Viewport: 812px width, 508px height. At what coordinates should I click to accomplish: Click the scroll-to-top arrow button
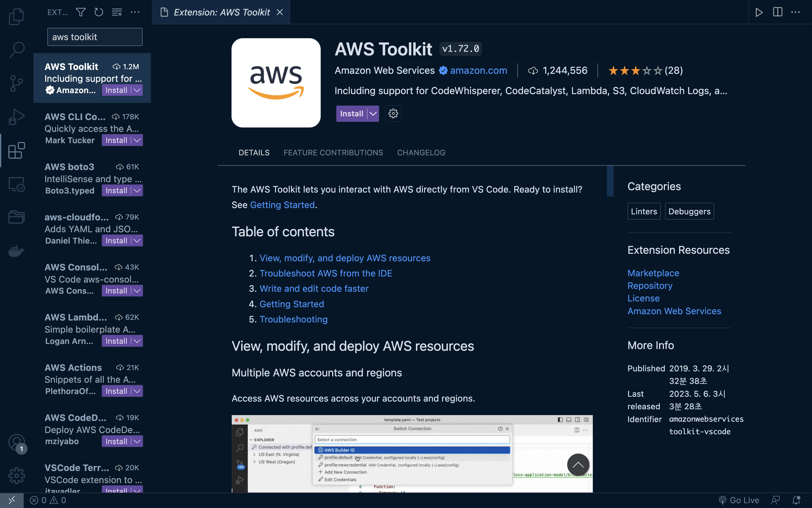[x=578, y=465]
